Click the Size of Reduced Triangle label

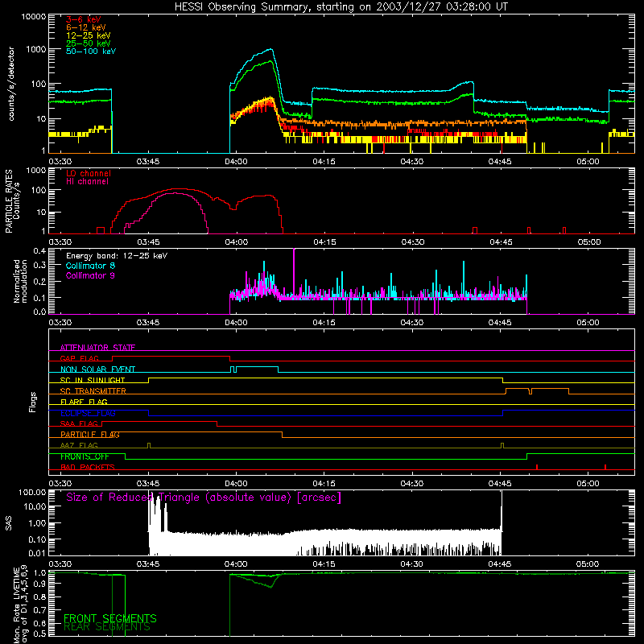[x=204, y=497]
